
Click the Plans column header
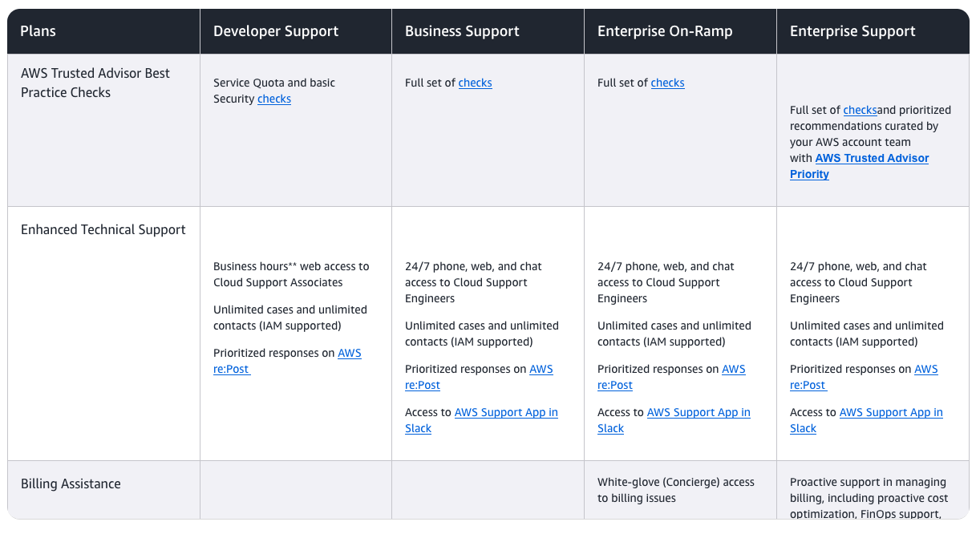[38, 31]
